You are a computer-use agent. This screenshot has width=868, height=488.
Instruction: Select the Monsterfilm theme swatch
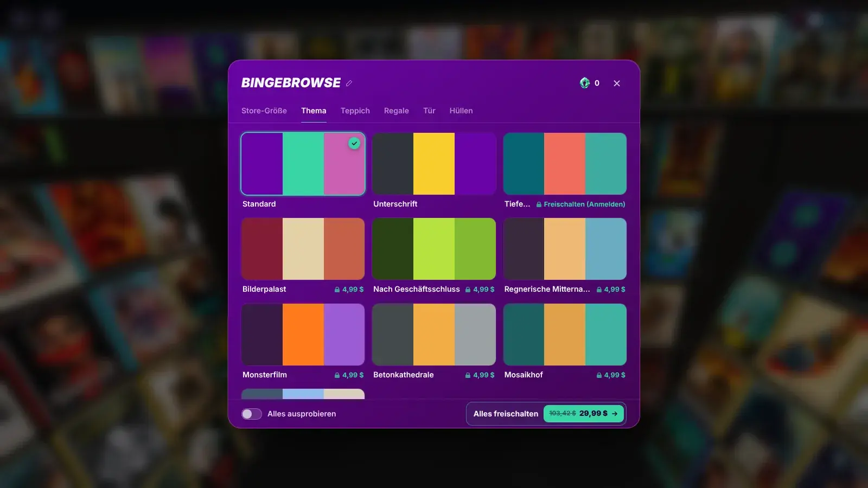coord(303,335)
